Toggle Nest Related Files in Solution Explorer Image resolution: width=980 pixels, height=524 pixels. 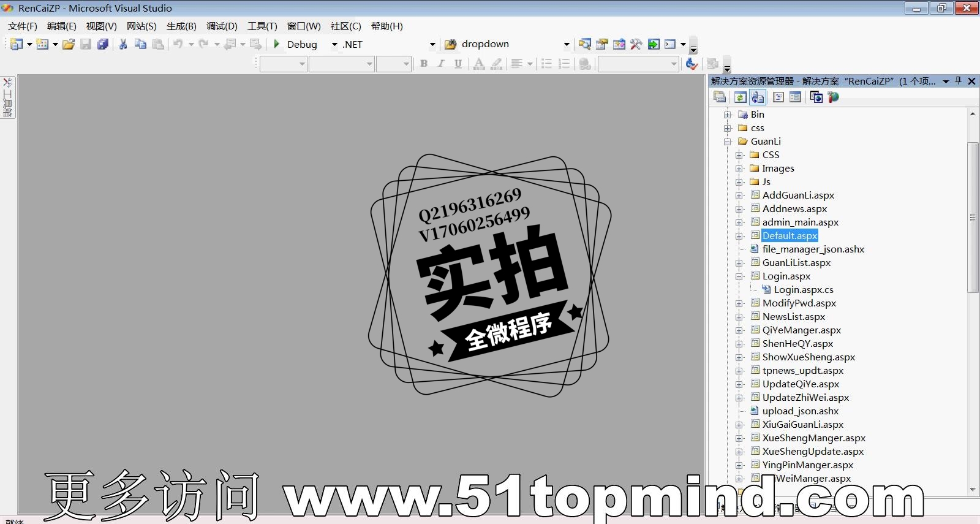758,97
